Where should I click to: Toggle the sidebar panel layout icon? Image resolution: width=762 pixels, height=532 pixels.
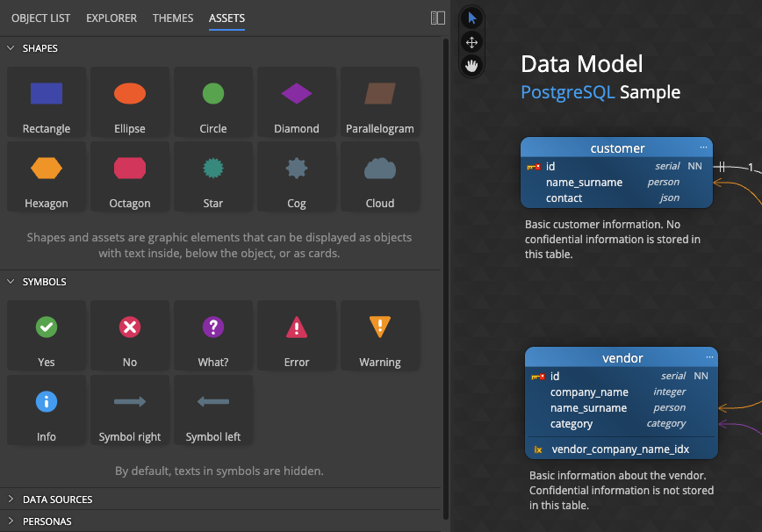437,18
